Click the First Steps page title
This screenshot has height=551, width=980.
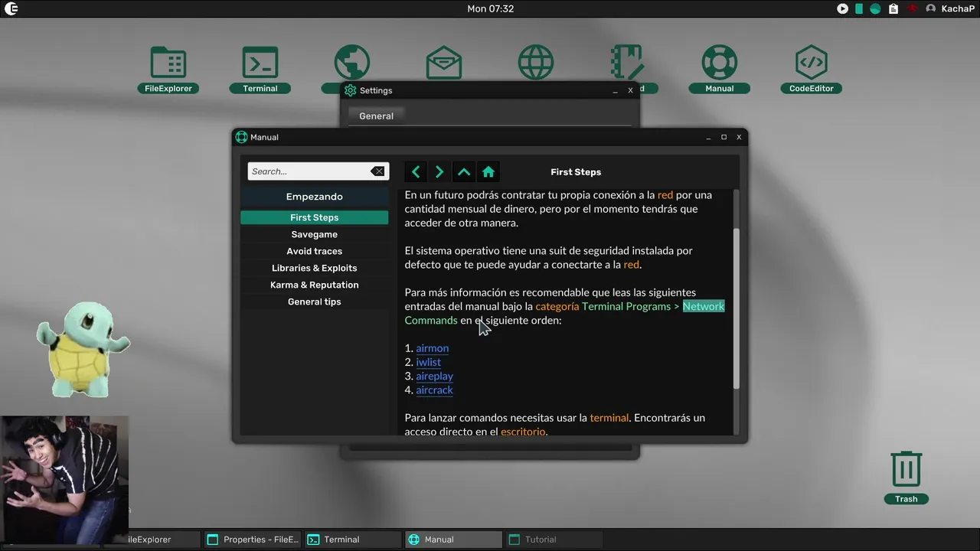tap(576, 172)
